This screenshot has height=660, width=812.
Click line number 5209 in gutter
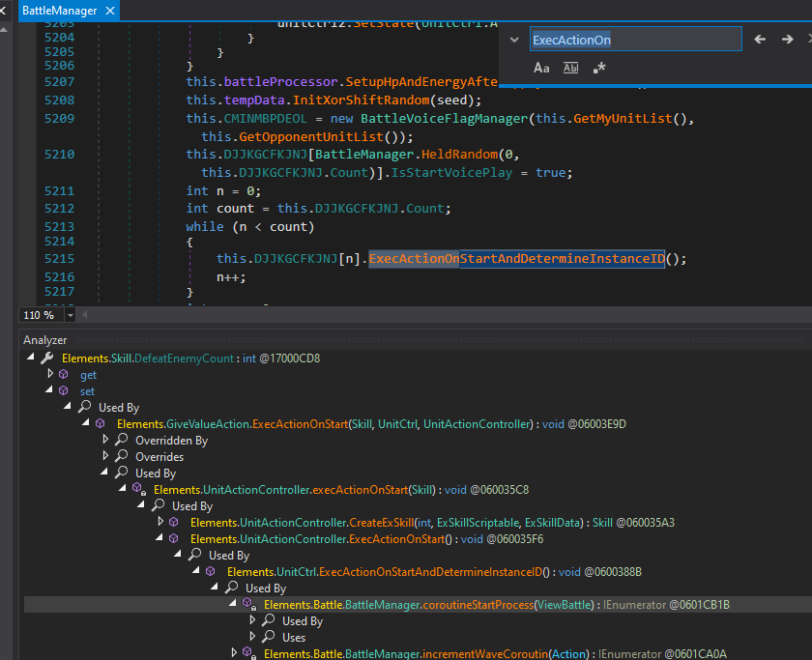click(59, 119)
